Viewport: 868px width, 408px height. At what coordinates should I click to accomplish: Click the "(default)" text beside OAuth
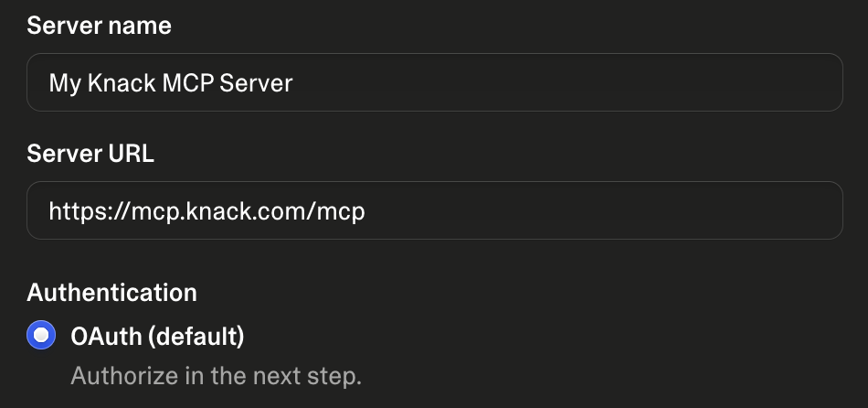coord(196,337)
